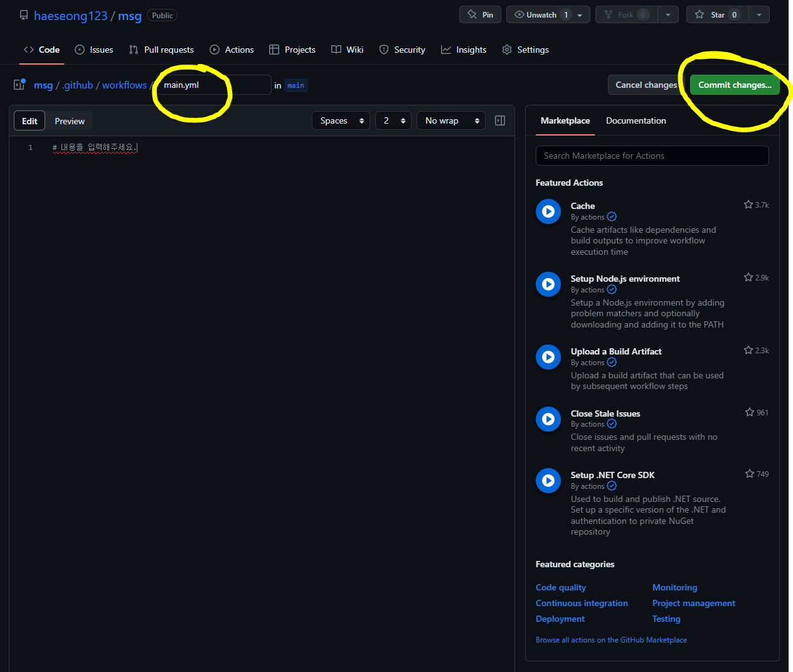Expand the Unwatch dropdown arrow
Screen dimensions: 793x672
[580, 15]
